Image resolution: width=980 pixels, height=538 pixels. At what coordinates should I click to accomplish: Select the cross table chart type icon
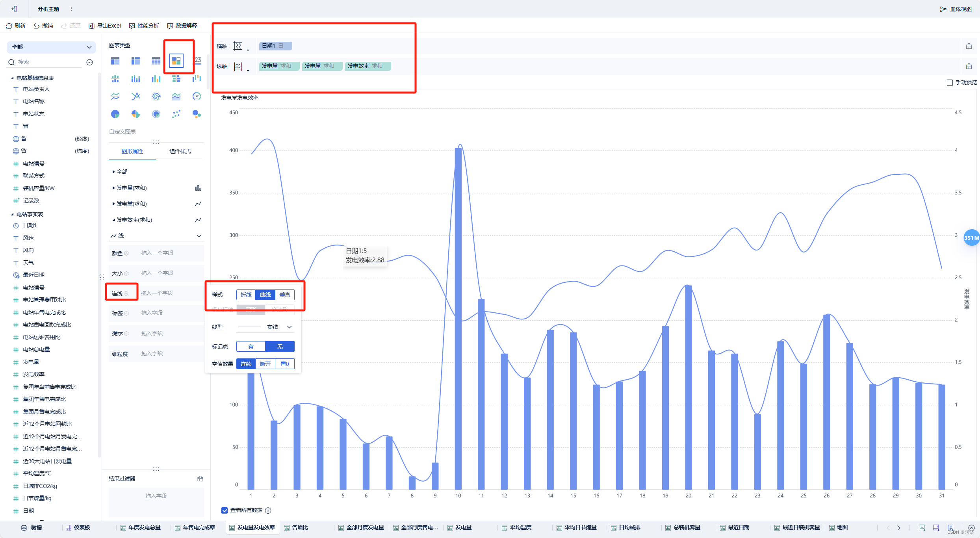pyautogui.click(x=135, y=61)
